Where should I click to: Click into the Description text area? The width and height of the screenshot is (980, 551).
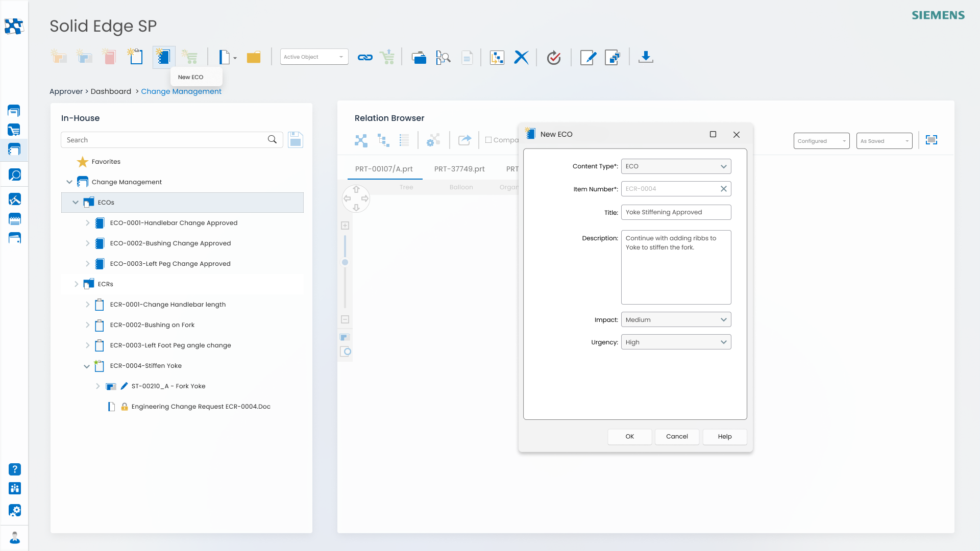pyautogui.click(x=676, y=267)
